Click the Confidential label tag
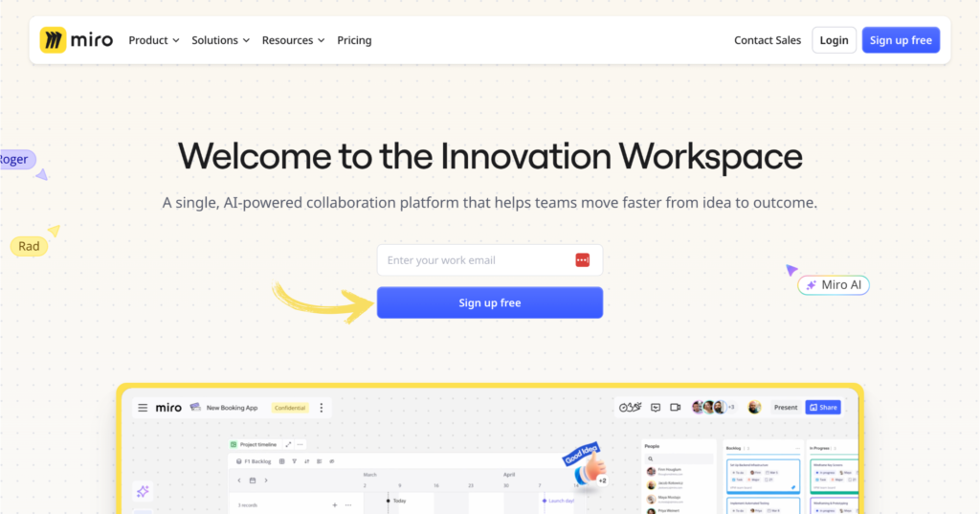The image size is (980, 514). [x=290, y=408]
